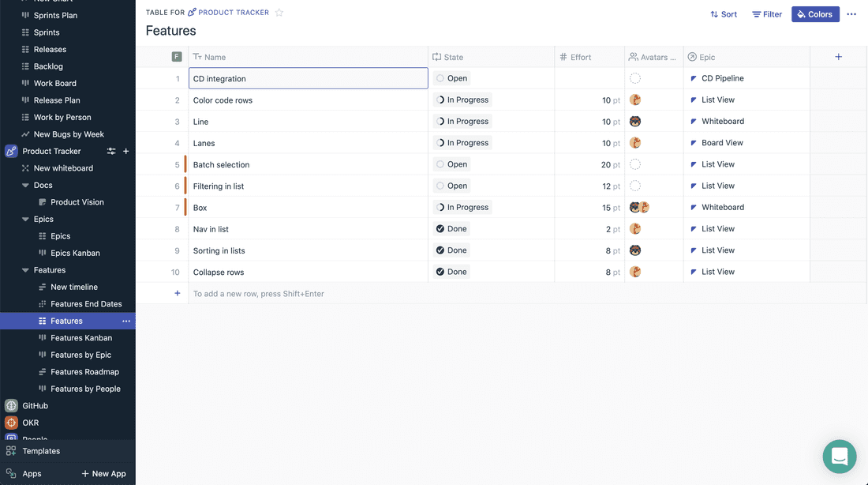Open the Release Plan view
Viewport: 868px width, 485px height.
pos(57,100)
